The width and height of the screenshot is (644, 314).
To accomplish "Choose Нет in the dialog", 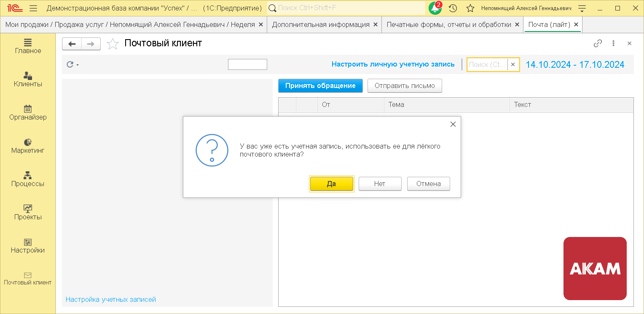I will pyautogui.click(x=380, y=184).
